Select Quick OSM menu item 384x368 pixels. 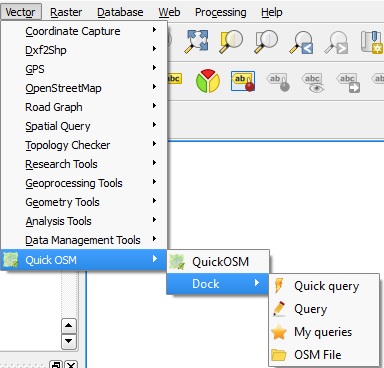pyautogui.click(x=84, y=260)
